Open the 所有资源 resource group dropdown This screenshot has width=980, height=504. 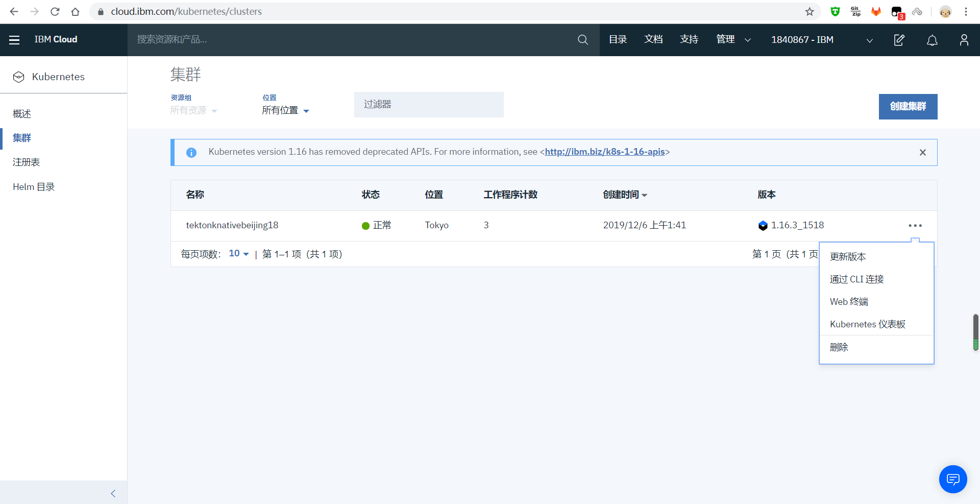(193, 110)
